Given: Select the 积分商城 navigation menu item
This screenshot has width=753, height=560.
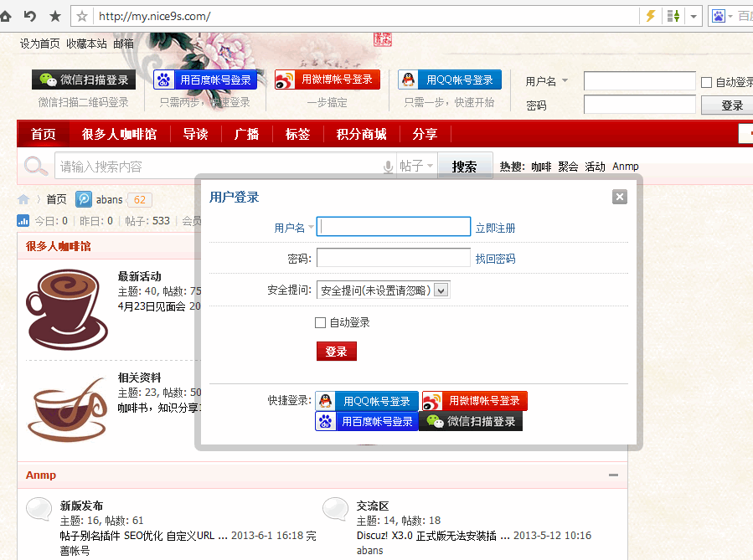Looking at the screenshot, I should [360, 133].
